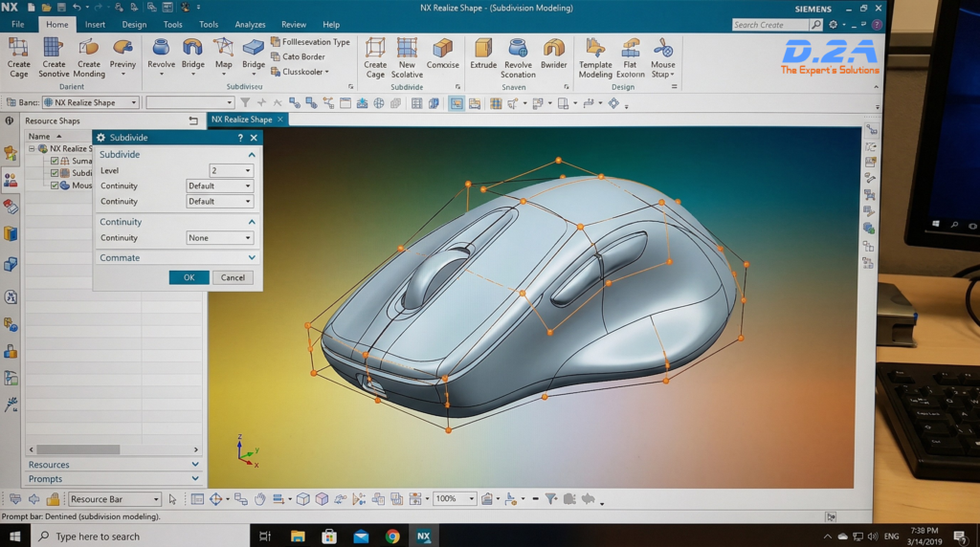Open Template Modeling tool
Screen dimensions: 980x547
coord(595,57)
